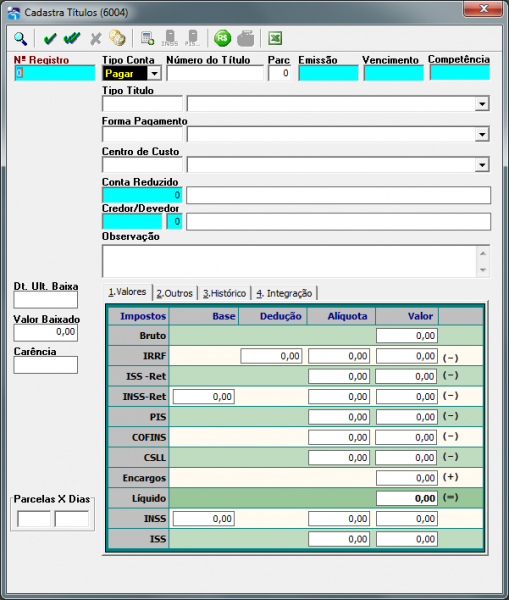Screen dimensions: 509x600
Task: Click the gold coins icon
Action: [x=117, y=38]
